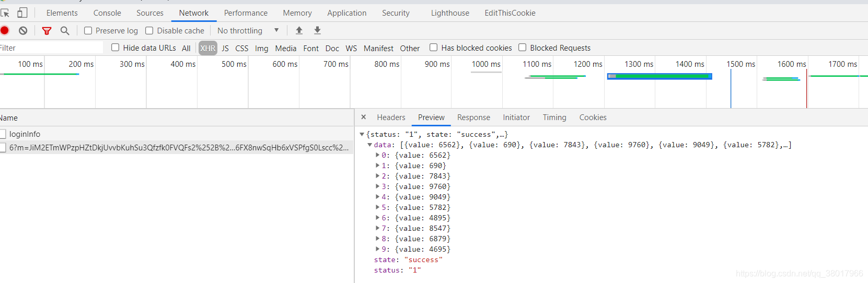Image resolution: width=868 pixels, height=283 pixels.
Task: Filter requests by JS type
Action: point(225,48)
